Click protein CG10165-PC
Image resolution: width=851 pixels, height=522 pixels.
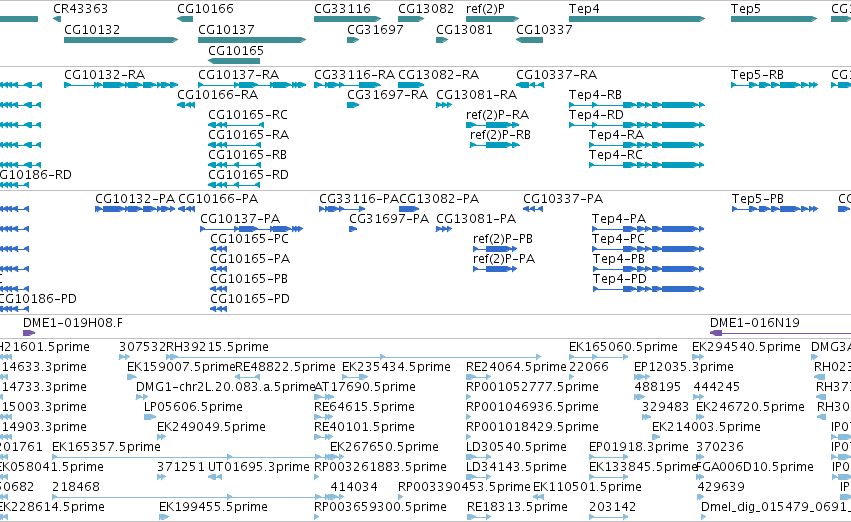coord(218,250)
